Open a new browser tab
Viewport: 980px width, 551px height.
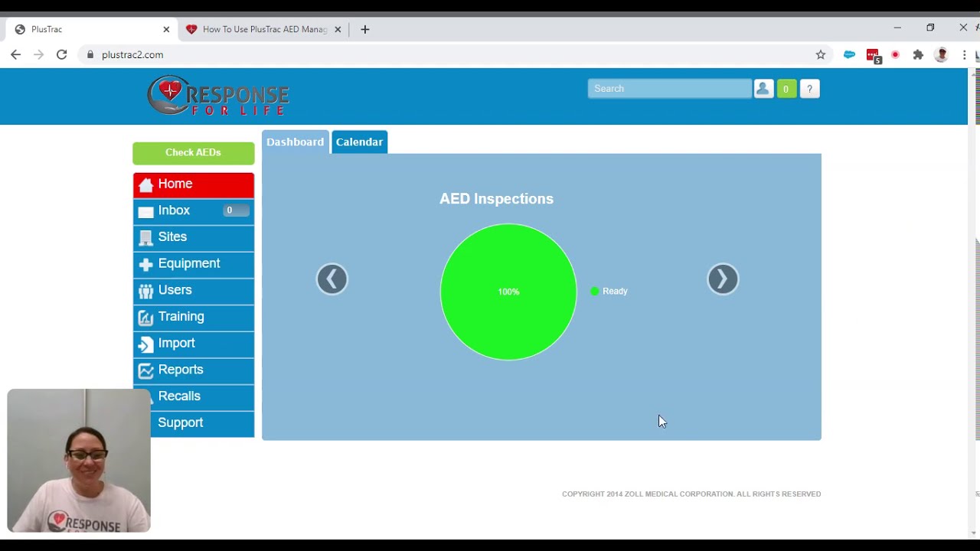click(x=365, y=29)
